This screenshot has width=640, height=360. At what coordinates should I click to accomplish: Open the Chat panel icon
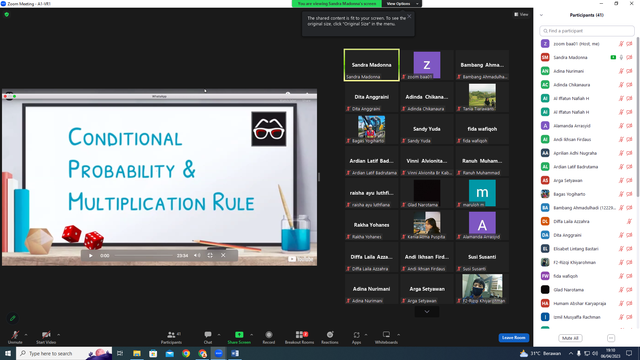(208, 335)
